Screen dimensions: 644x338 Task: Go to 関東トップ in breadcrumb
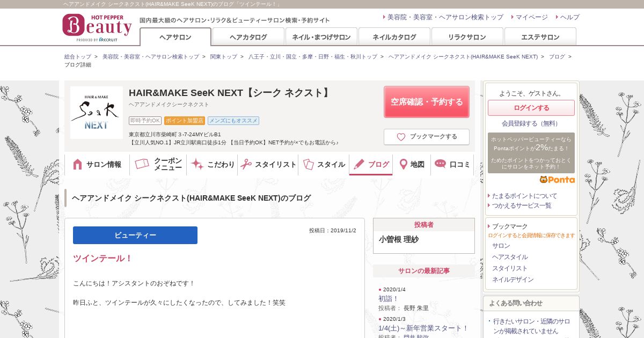click(x=223, y=56)
